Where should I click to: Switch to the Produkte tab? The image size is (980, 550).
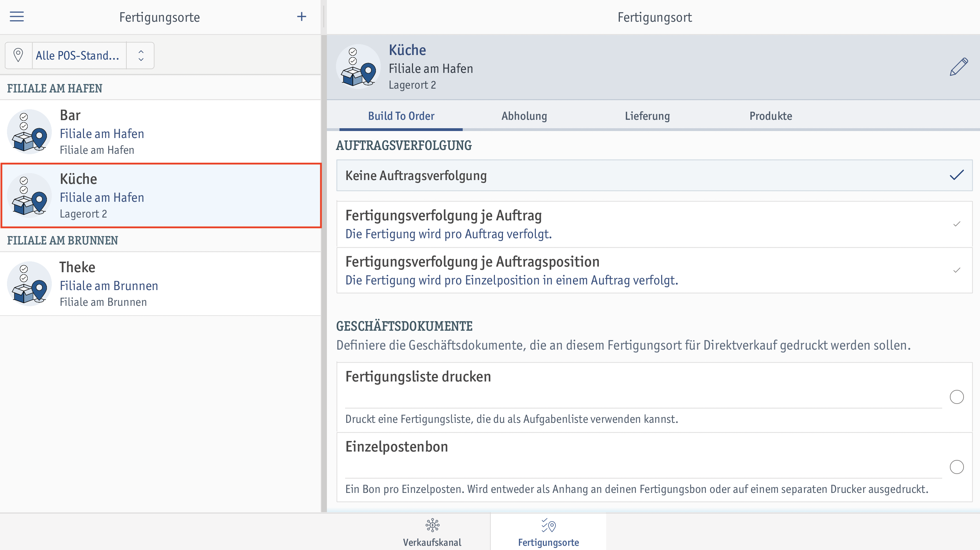771,116
